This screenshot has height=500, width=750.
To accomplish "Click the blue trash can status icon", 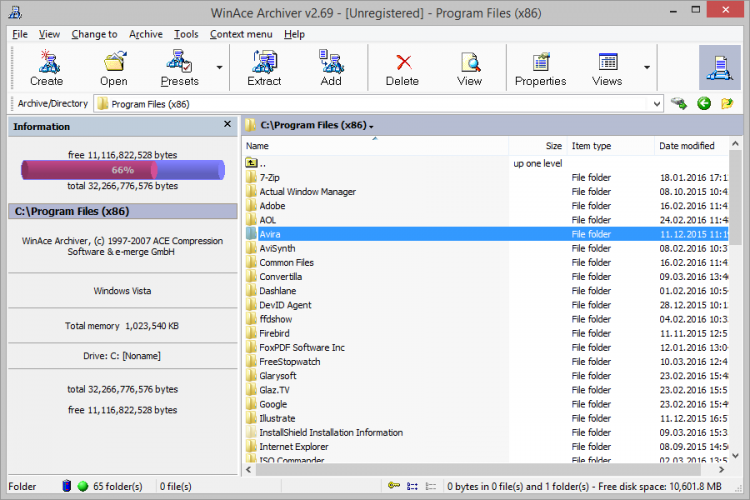I will tap(67, 486).
